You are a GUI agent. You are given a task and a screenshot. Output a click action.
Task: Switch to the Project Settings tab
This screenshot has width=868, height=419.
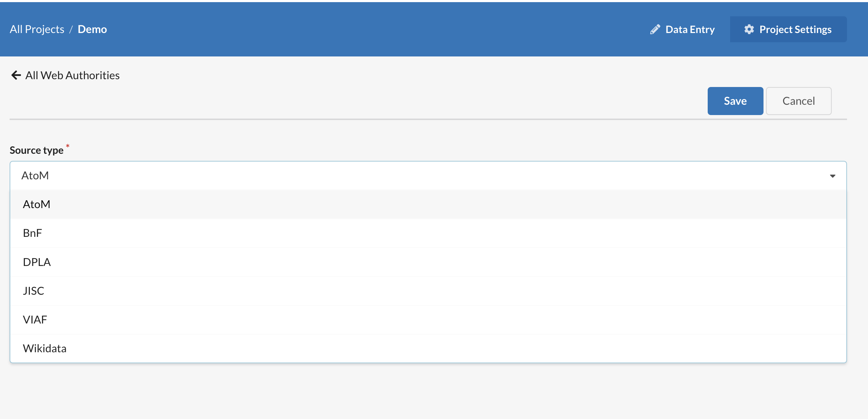click(788, 29)
